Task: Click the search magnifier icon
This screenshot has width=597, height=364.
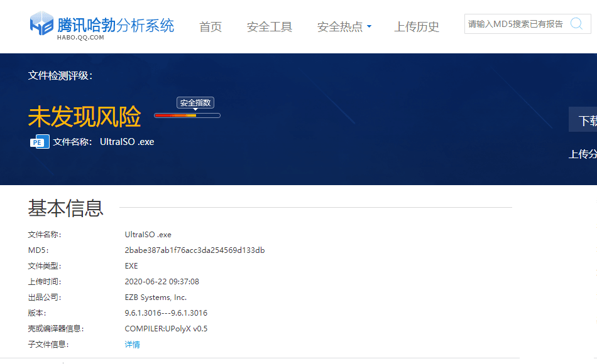Action: click(x=576, y=24)
